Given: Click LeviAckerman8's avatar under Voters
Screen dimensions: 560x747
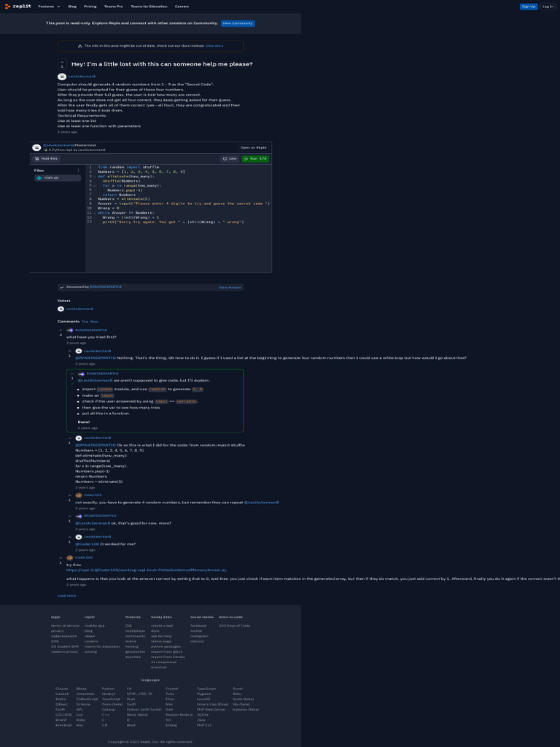Looking at the screenshot, I should (61, 309).
